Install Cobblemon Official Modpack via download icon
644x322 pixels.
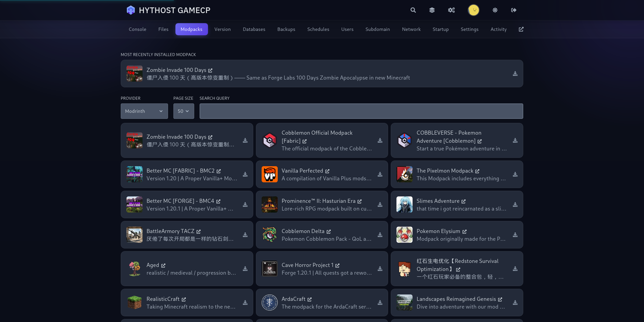[x=380, y=140]
